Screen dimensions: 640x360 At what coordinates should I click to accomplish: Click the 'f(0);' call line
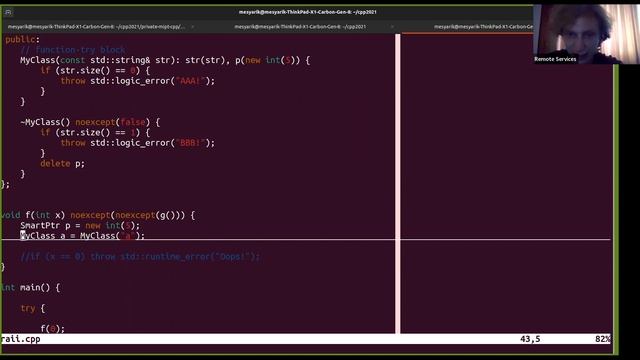coord(52,329)
